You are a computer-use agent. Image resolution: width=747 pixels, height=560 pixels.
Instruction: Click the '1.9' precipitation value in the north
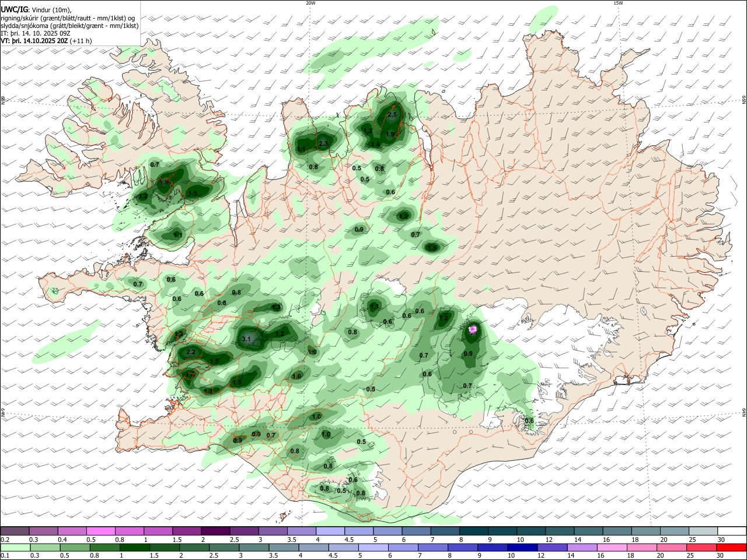390,134
